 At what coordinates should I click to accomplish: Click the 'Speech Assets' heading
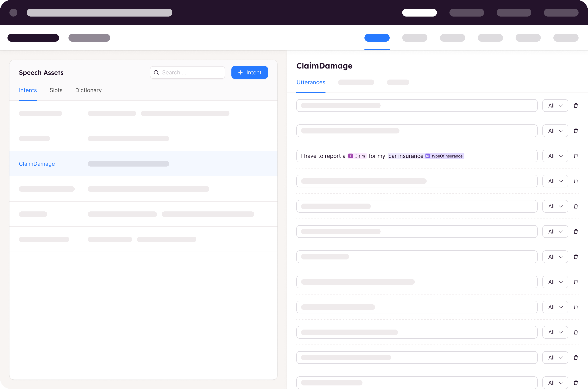41,72
